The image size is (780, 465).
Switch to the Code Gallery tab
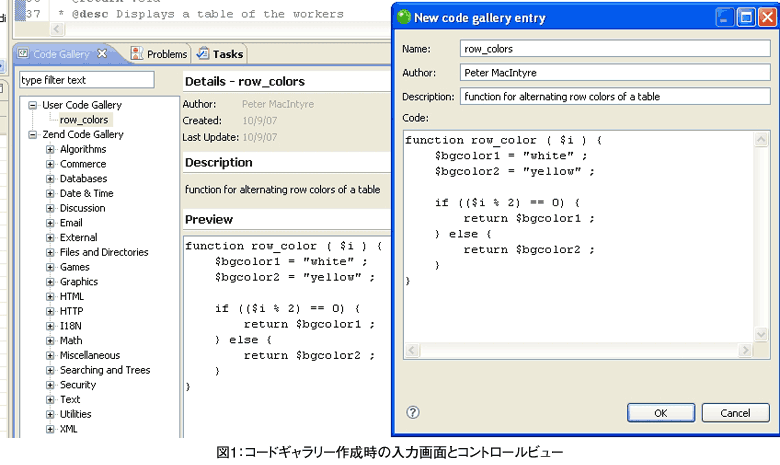[61, 54]
